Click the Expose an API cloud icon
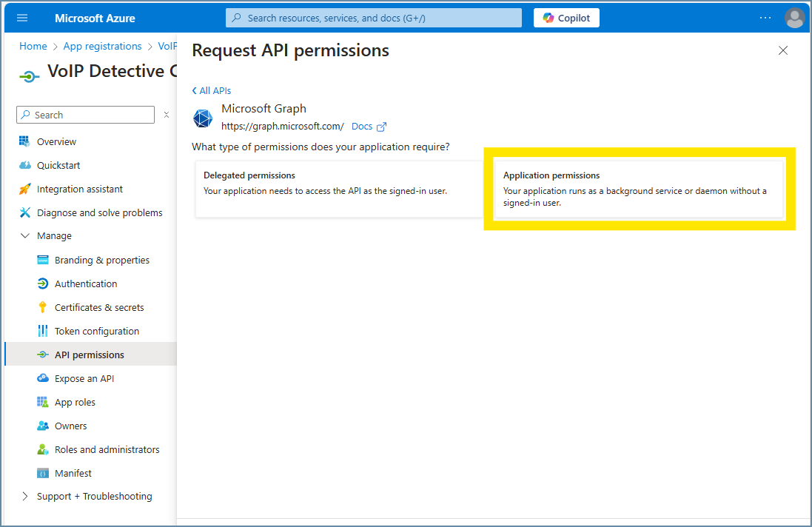Image resolution: width=812 pixels, height=527 pixels. click(x=43, y=378)
